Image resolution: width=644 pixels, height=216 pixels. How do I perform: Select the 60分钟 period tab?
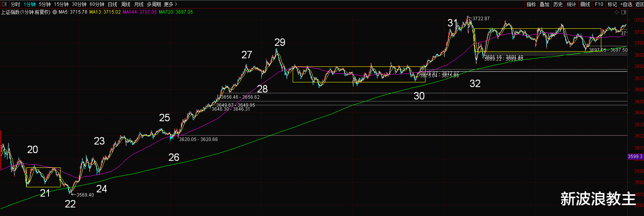coord(97,4)
